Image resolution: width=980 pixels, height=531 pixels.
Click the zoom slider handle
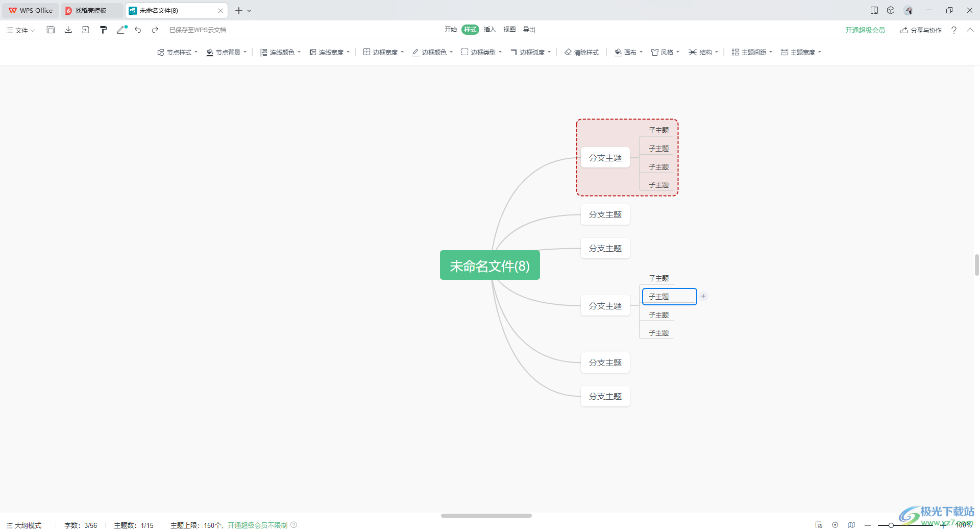pos(891,525)
